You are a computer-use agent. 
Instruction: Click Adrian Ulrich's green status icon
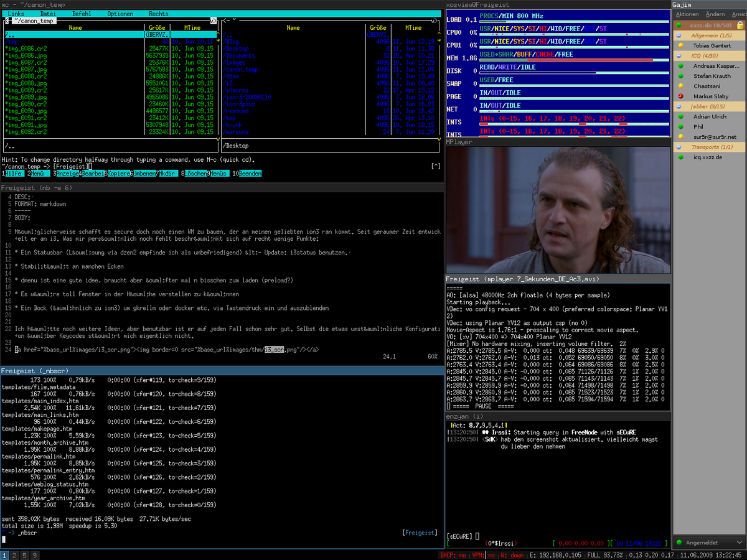point(680,116)
